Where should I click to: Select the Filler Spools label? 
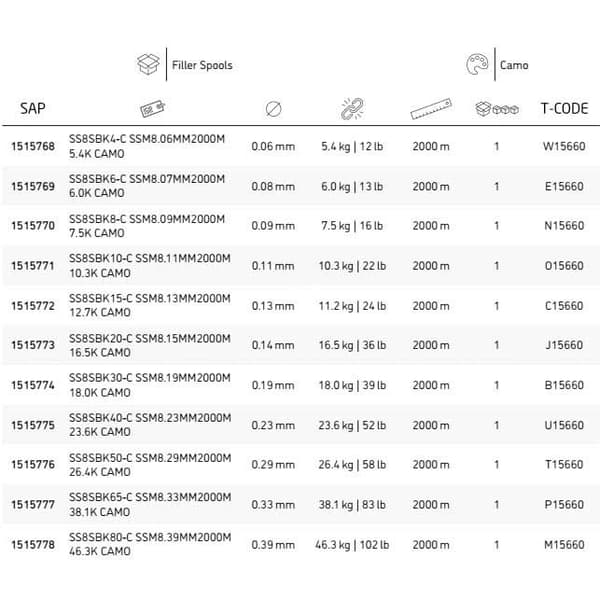pyautogui.click(x=202, y=65)
